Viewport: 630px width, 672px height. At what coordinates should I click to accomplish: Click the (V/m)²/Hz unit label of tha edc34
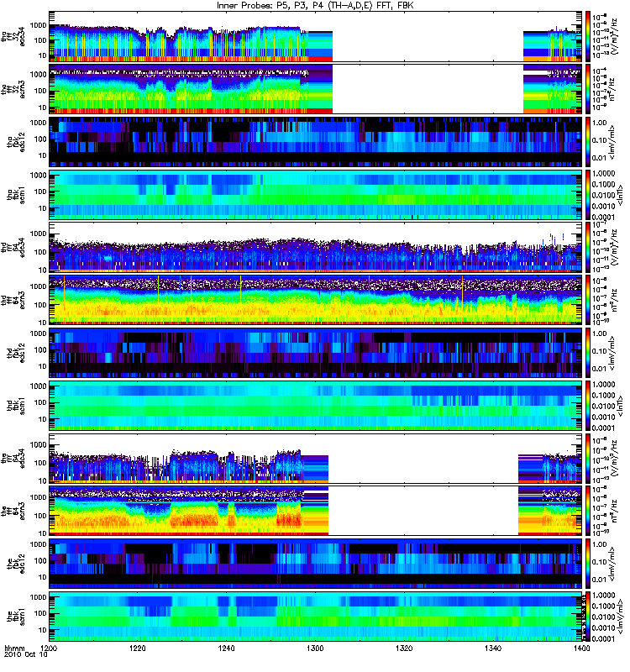click(613, 36)
